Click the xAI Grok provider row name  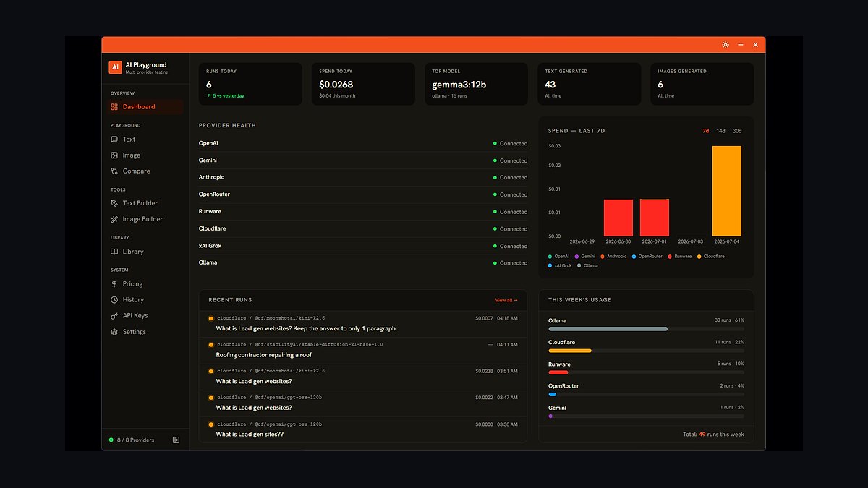click(210, 246)
